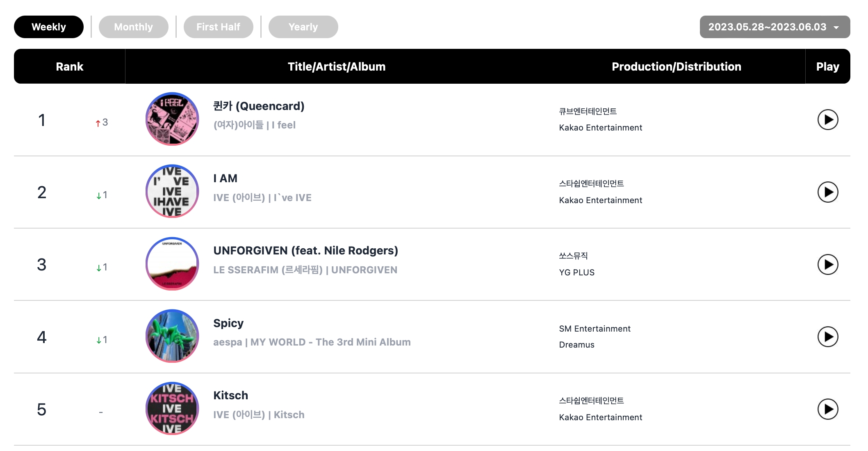
Task: Click the aespa MY WORLD album text
Action: pyautogui.click(x=312, y=342)
